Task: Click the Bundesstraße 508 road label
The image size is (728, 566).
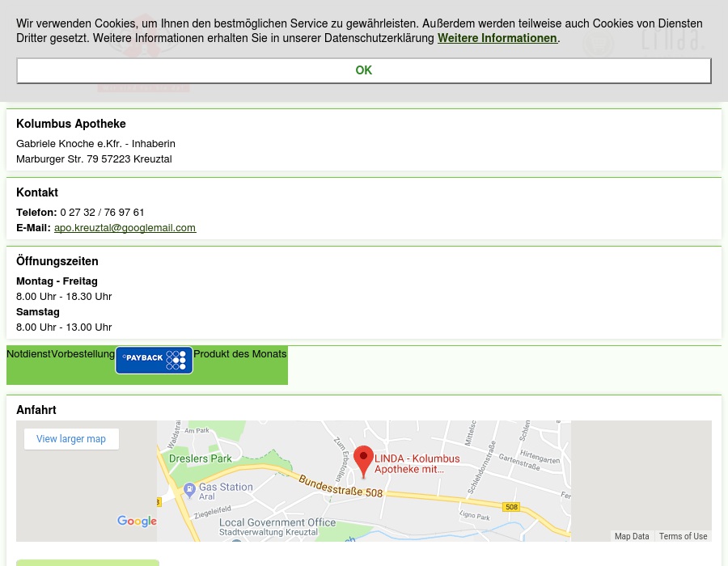Action: pos(340,486)
